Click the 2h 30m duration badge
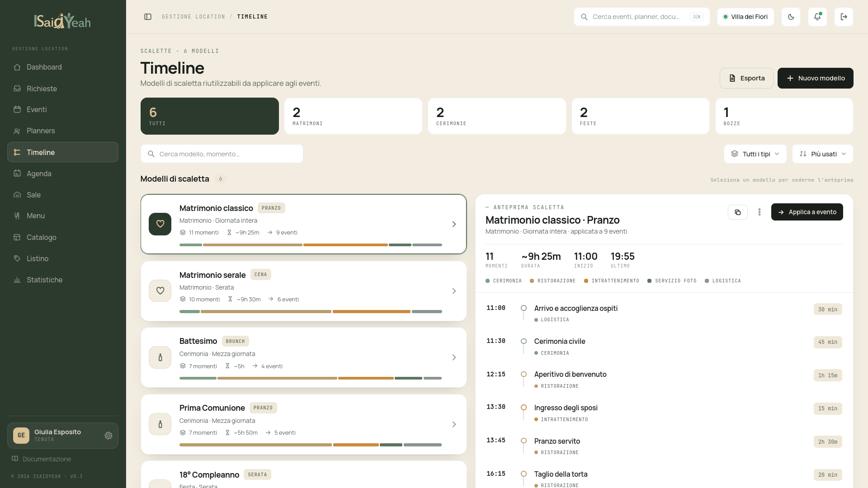Screen dimensions: 868x488 click(x=828, y=442)
